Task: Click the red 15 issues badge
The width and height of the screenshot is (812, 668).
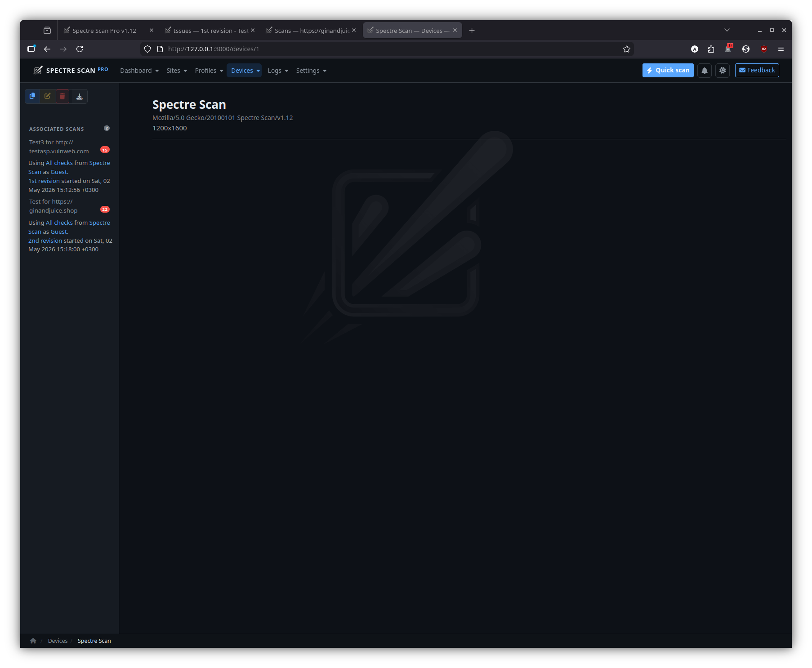Action: coord(105,150)
